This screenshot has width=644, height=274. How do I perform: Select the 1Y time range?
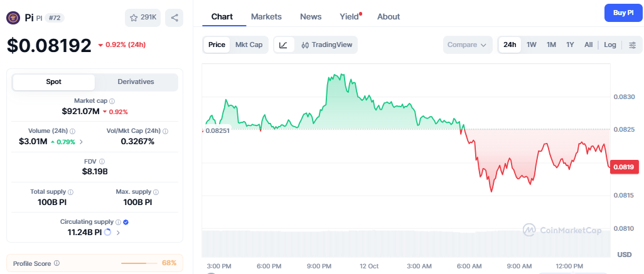point(570,45)
